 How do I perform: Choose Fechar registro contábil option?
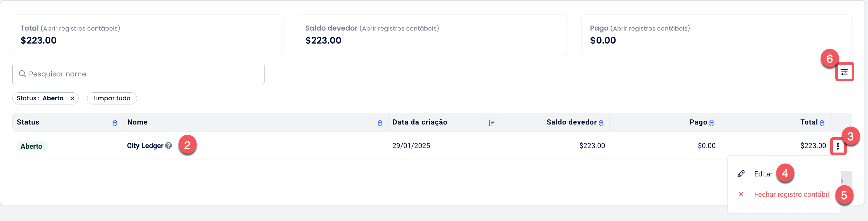(791, 194)
